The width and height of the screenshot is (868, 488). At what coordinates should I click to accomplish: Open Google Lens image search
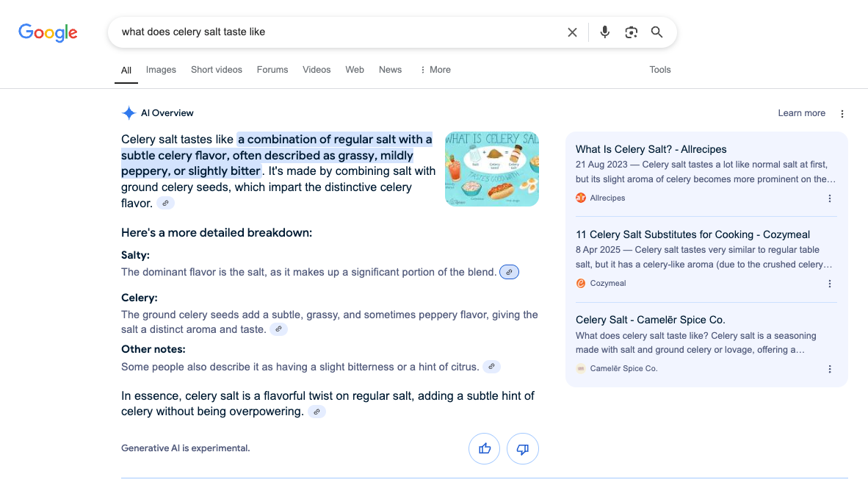631,32
